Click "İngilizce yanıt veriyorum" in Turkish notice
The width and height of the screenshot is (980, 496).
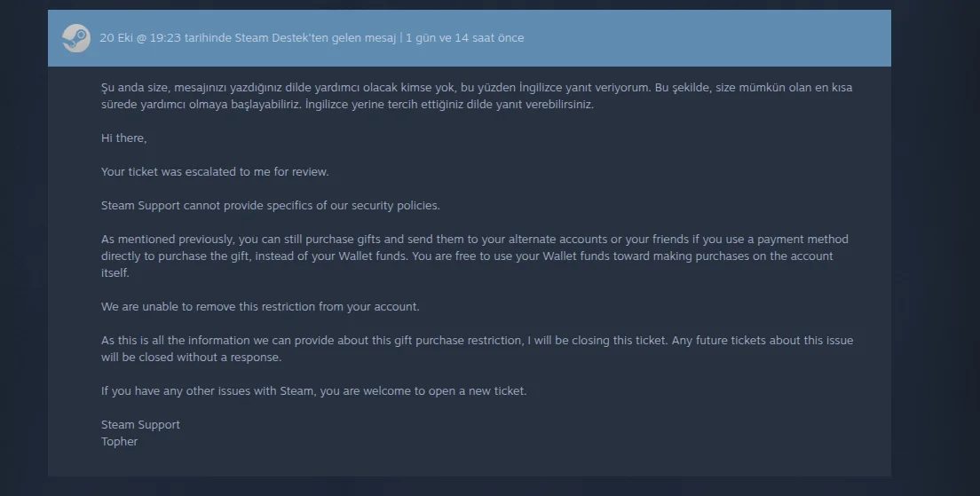click(x=582, y=88)
